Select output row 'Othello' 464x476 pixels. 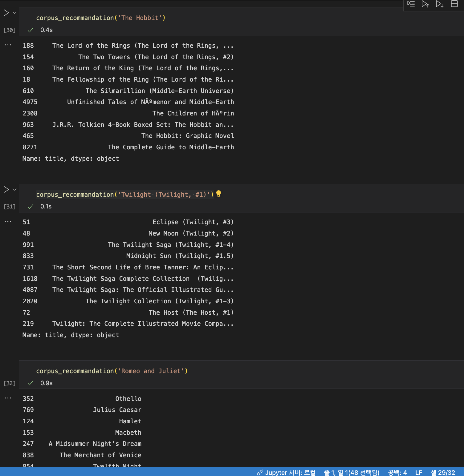(82, 399)
